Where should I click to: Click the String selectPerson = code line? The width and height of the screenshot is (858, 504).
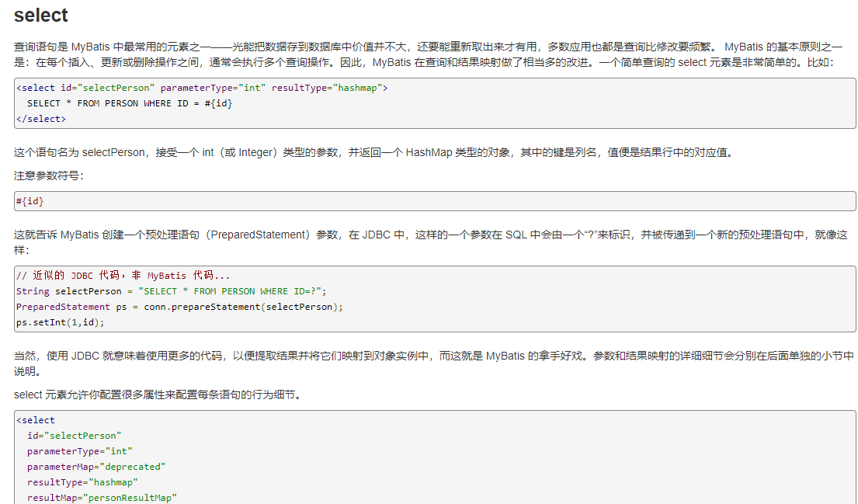(172, 291)
